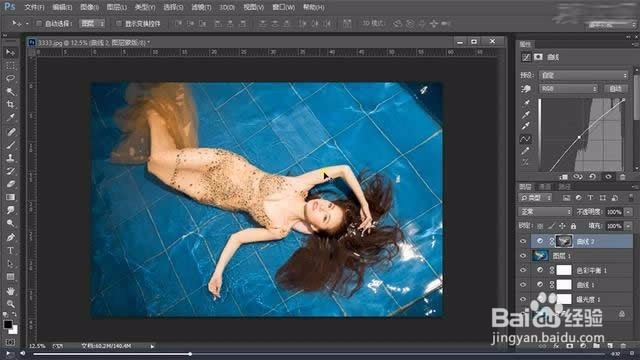Delete the adjustment layer via Properties trash icon

point(622,177)
